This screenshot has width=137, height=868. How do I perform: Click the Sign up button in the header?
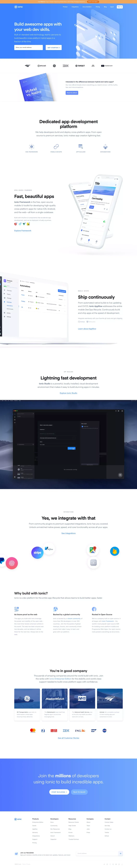pos(120,7)
